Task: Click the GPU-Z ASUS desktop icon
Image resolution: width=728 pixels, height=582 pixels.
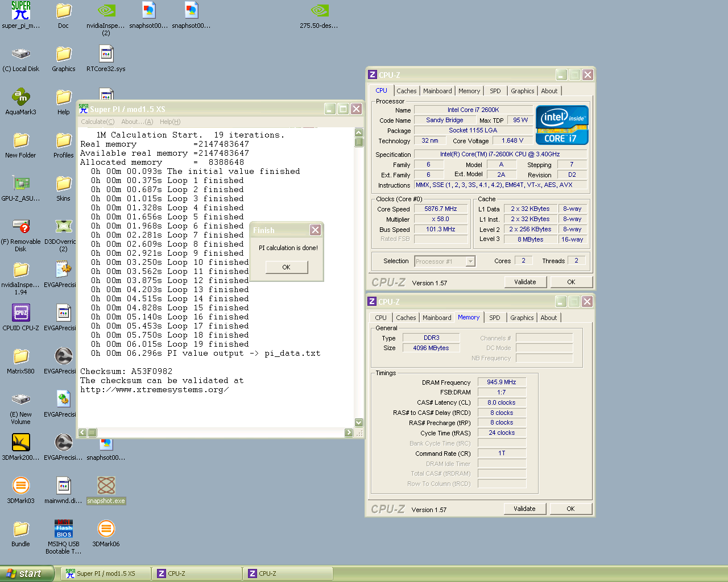Action: point(21,184)
